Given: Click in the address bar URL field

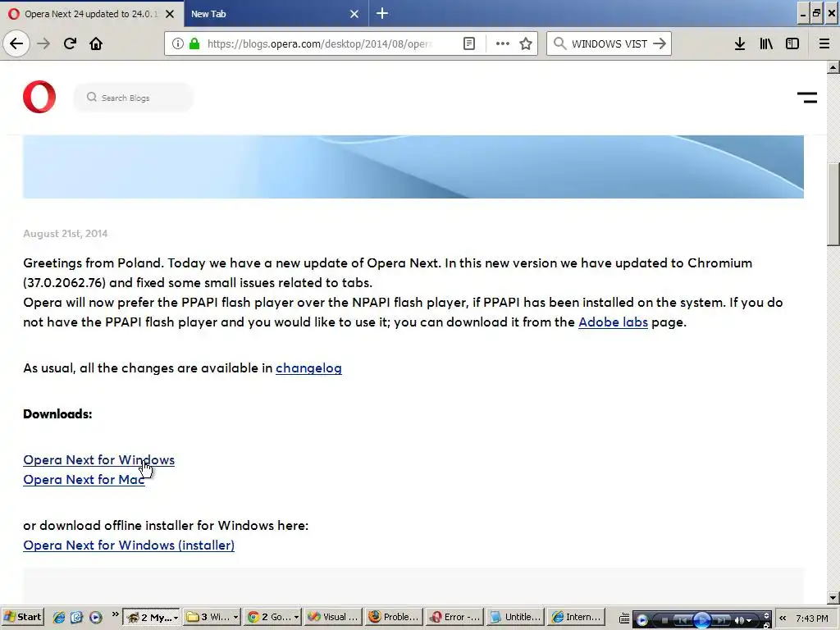Looking at the screenshot, I should [322, 43].
